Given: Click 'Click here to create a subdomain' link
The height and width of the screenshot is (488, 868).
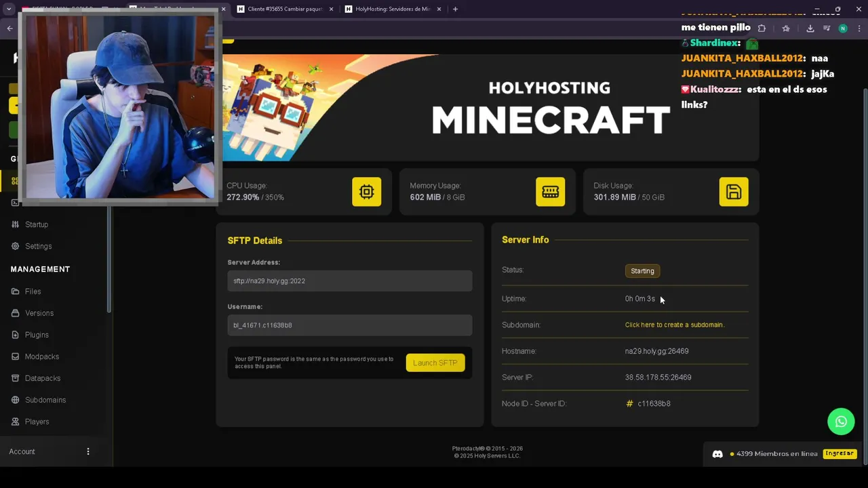Looking at the screenshot, I should [x=675, y=325].
